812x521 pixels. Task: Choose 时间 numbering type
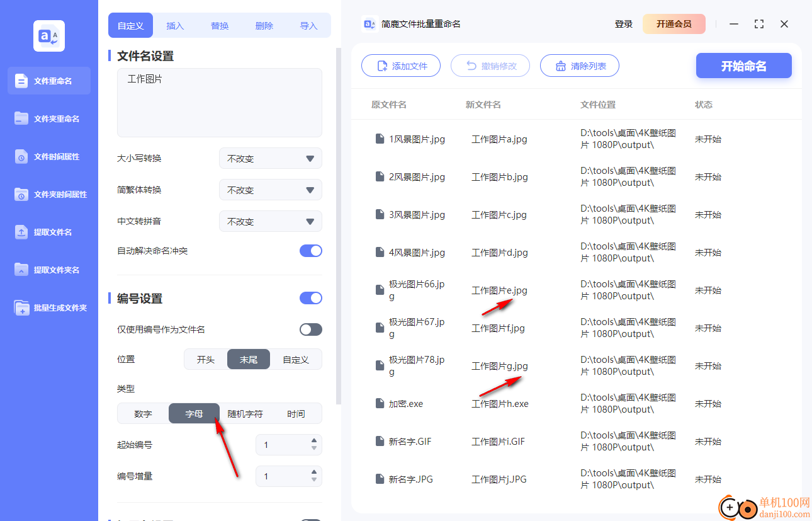point(296,414)
